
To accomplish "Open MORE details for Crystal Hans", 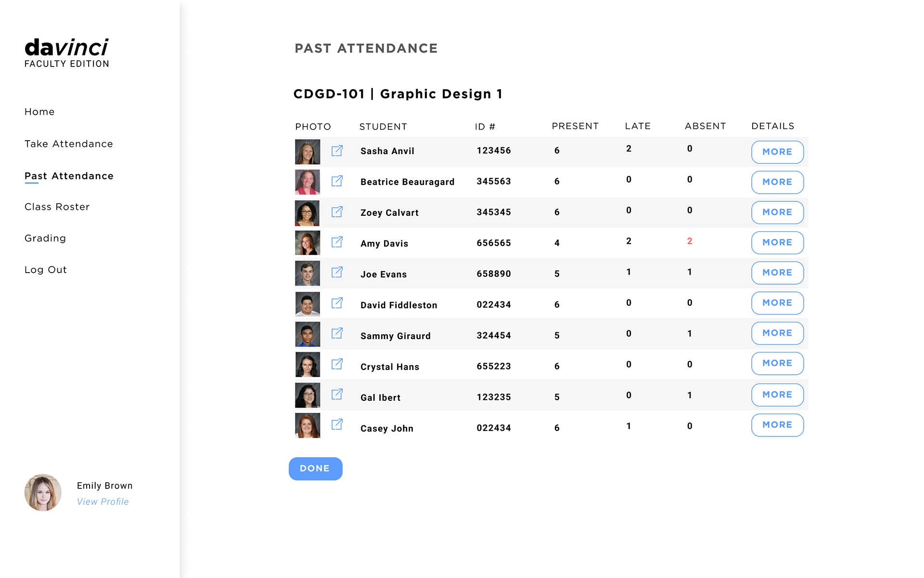I will click(x=777, y=364).
